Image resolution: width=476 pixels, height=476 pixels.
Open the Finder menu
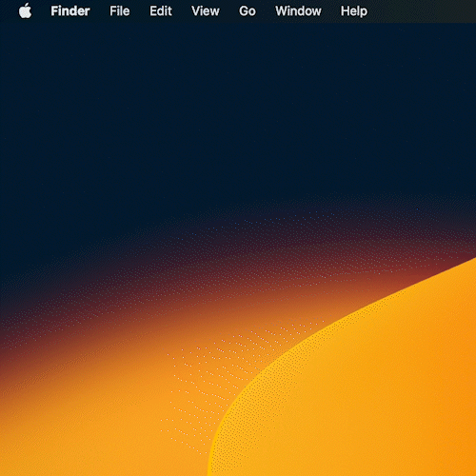pyautogui.click(x=70, y=11)
